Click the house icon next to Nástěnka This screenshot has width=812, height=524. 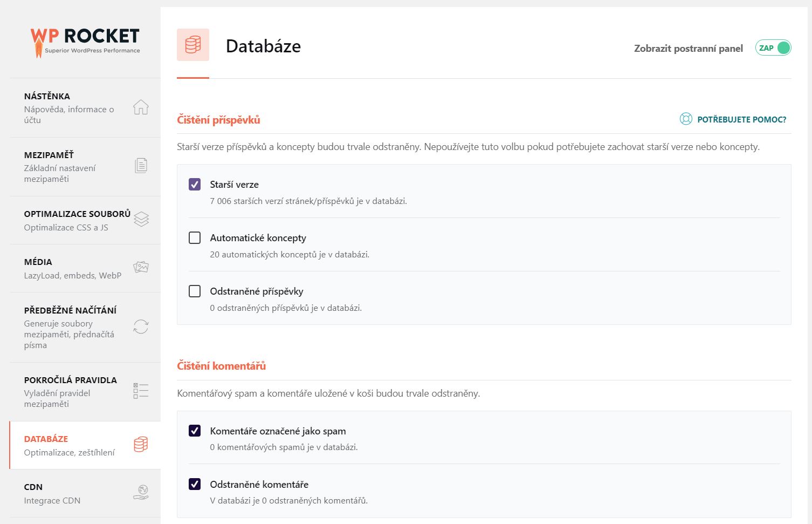[x=141, y=107]
